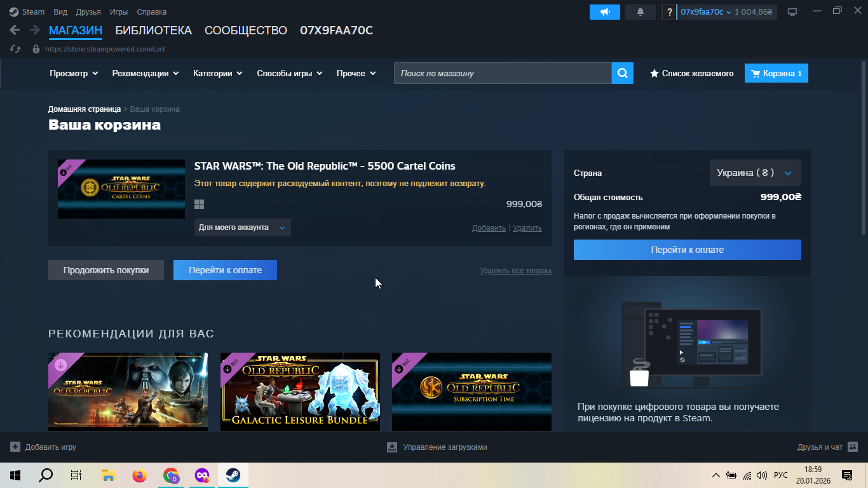Launch Chrome from the taskbar
The width and height of the screenshot is (868, 488).
170,475
